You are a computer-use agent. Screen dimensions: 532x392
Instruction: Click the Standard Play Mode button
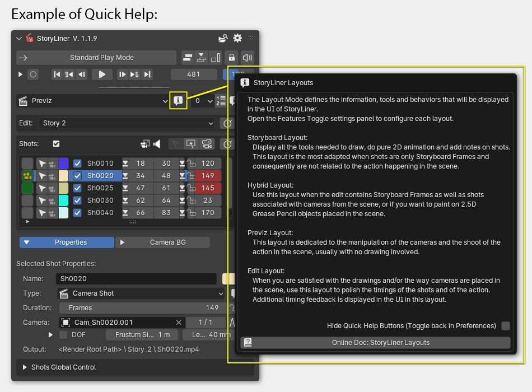coord(96,58)
